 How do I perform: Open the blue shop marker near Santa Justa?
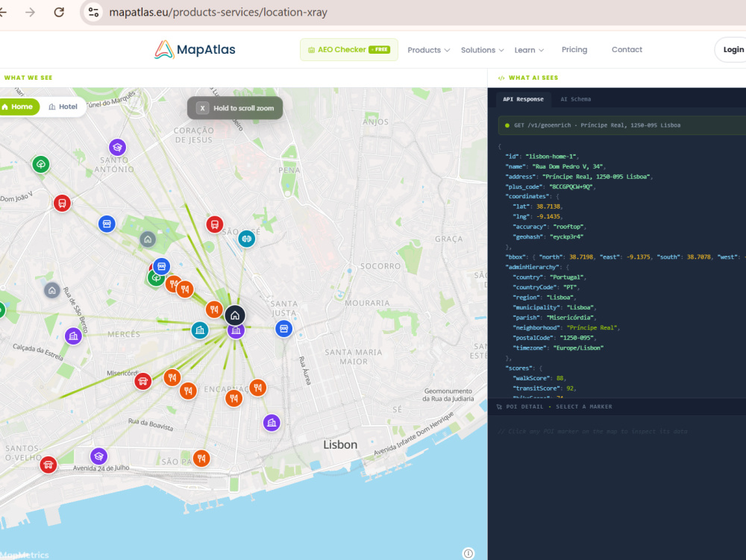(x=284, y=329)
